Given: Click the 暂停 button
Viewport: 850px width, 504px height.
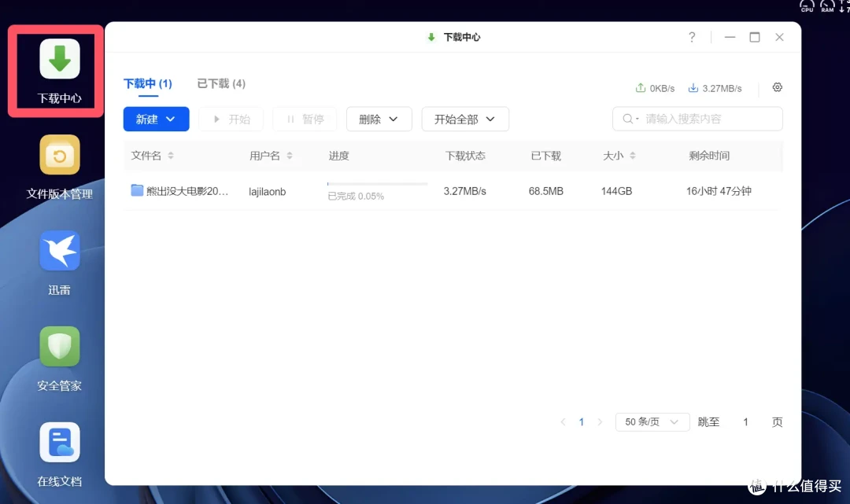Looking at the screenshot, I should [305, 119].
